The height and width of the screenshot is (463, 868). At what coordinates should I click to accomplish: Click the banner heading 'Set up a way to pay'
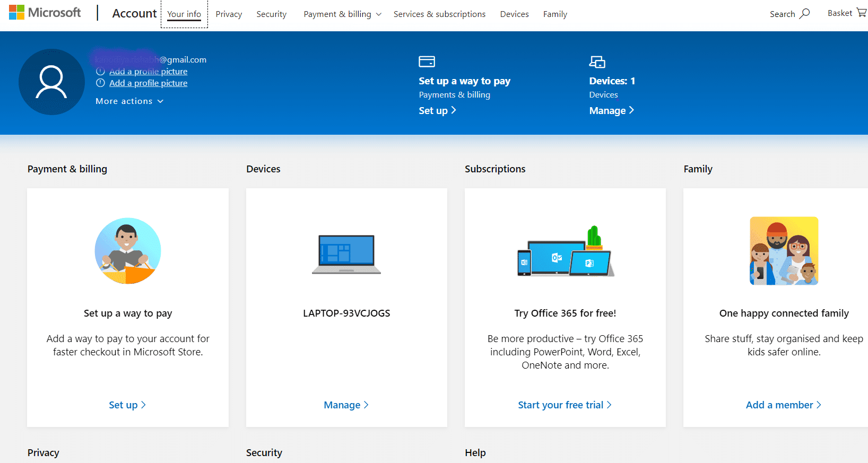click(464, 81)
